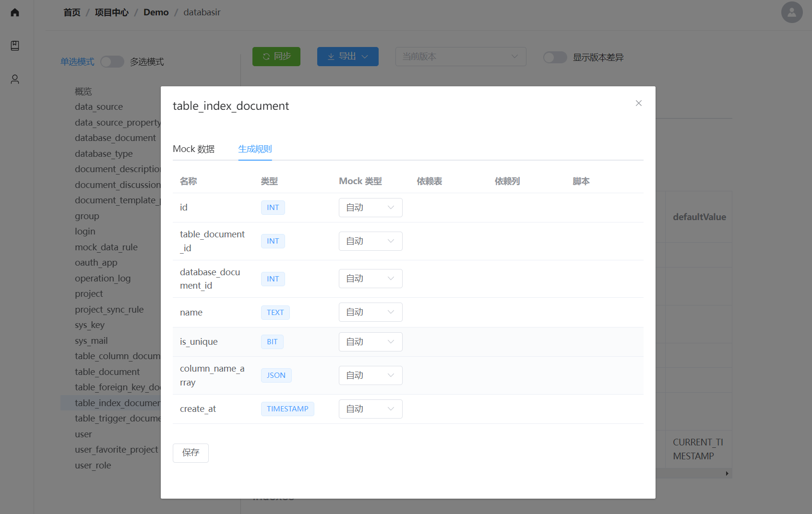Open the avatar profile menu in the top right

coord(791,12)
